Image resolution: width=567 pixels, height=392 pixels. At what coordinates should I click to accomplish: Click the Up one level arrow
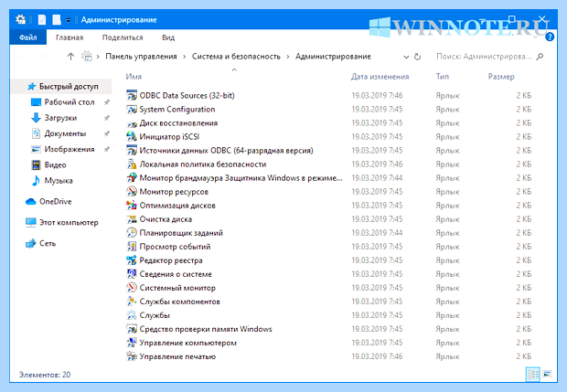[70, 57]
